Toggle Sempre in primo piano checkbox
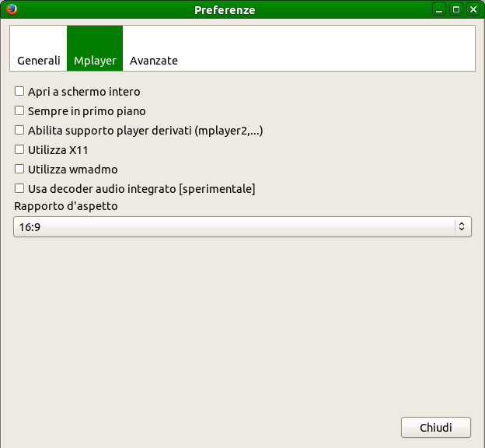This screenshot has height=448, width=485. pyautogui.click(x=19, y=110)
